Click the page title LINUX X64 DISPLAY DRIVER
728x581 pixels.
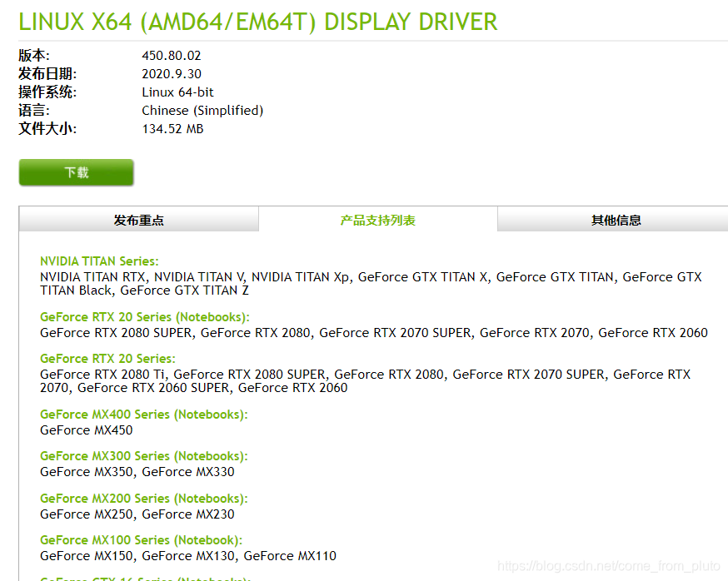click(x=257, y=22)
